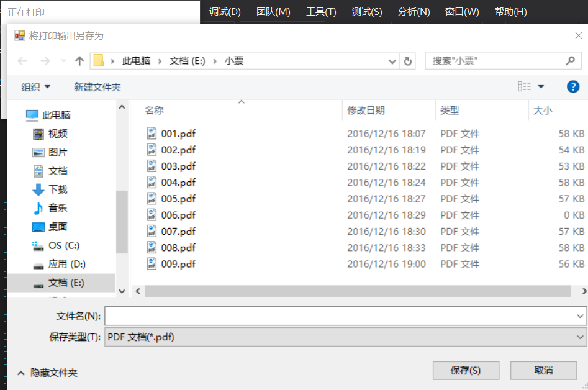Click the search magnifier icon

pos(571,61)
